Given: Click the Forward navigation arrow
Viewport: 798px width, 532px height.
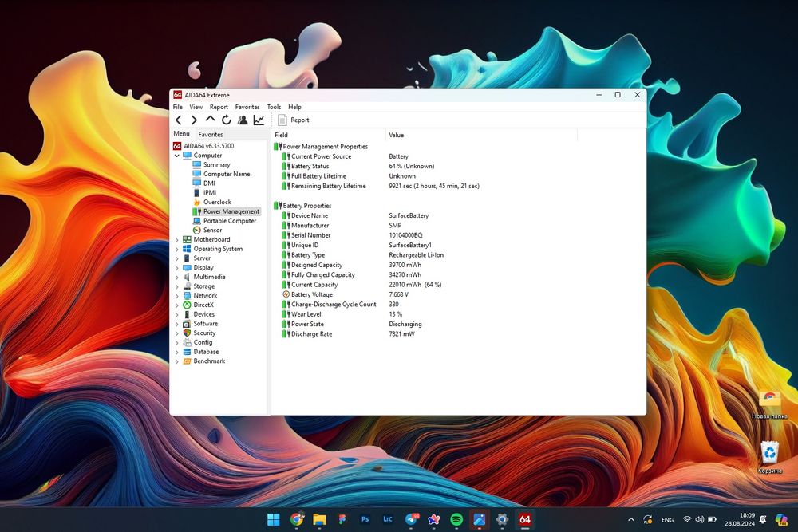Looking at the screenshot, I should 194,120.
